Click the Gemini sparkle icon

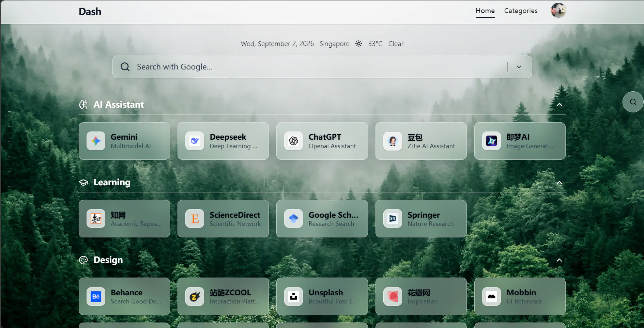[x=96, y=141]
